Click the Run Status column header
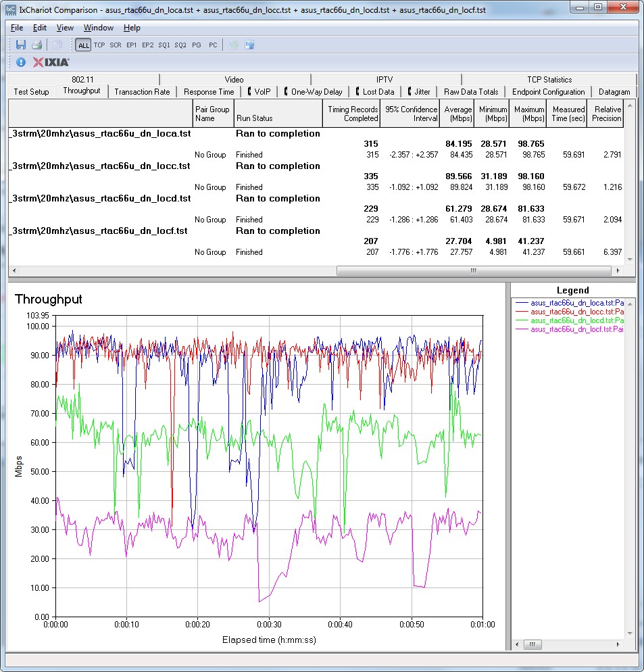The image size is (644, 672). [278, 114]
